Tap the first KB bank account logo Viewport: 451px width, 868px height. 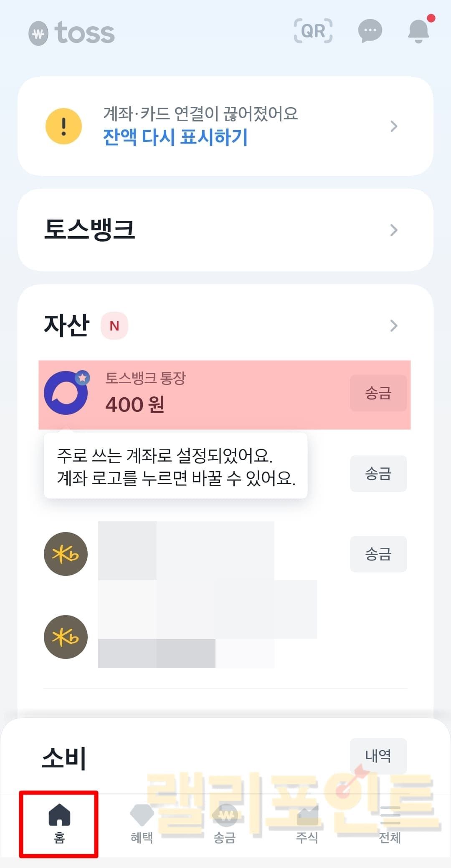point(66,554)
